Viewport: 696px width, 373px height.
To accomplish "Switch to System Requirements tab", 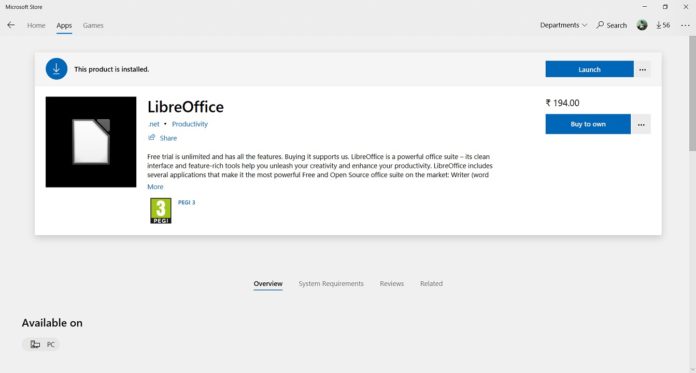I will pos(331,283).
